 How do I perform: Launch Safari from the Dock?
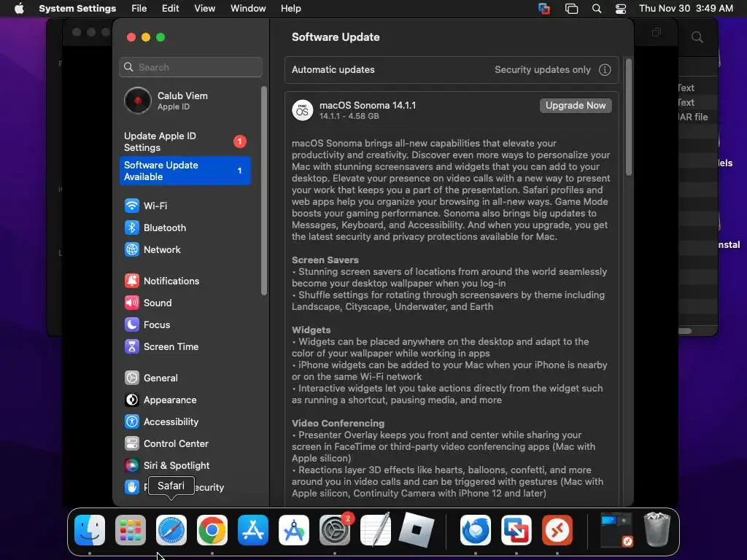(171, 530)
